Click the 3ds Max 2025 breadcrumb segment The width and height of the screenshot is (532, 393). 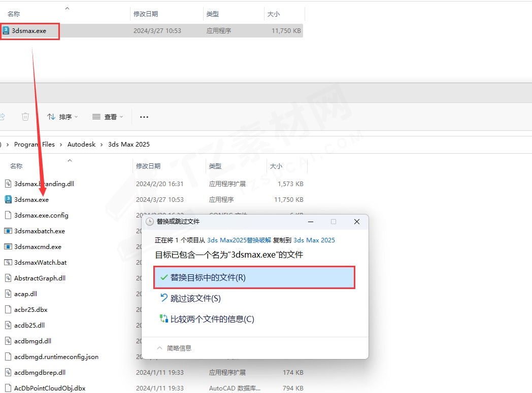pos(129,145)
